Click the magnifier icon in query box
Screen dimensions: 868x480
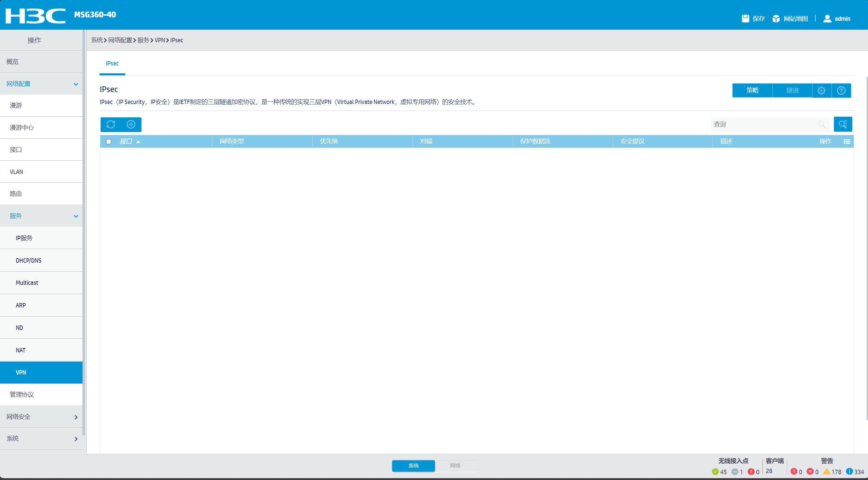point(822,125)
